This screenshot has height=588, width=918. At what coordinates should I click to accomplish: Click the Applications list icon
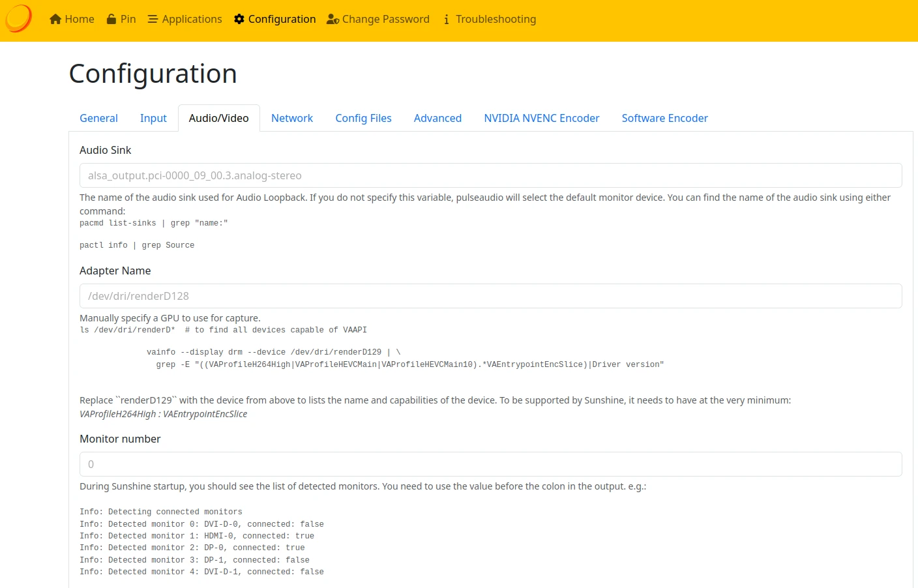153,20
